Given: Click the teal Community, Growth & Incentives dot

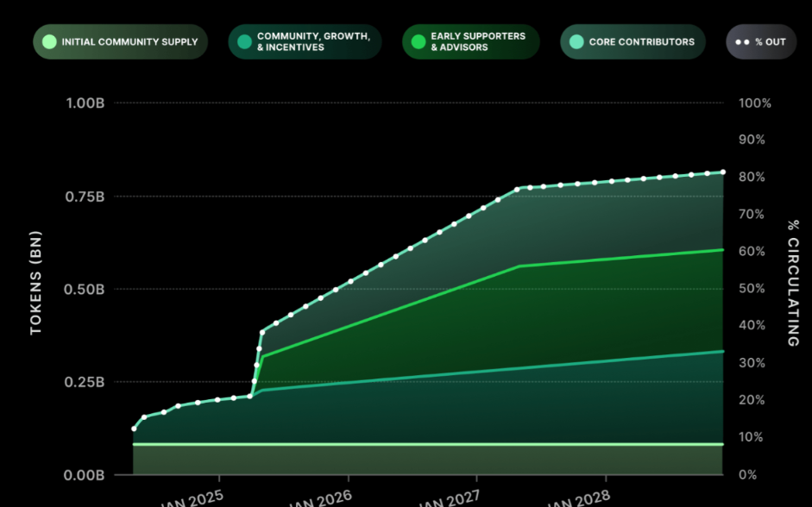Looking at the screenshot, I should point(244,42).
